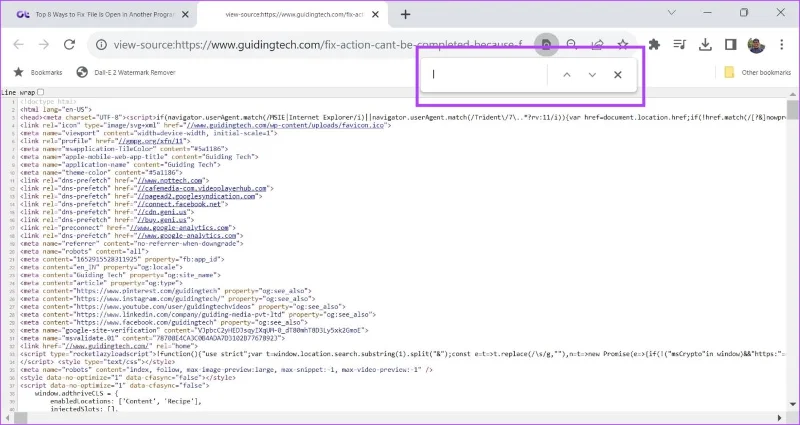Image resolution: width=800 pixels, height=425 pixels.
Task: Go back using the browser back arrow
Action: pyautogui.click(x=18, y=44)
